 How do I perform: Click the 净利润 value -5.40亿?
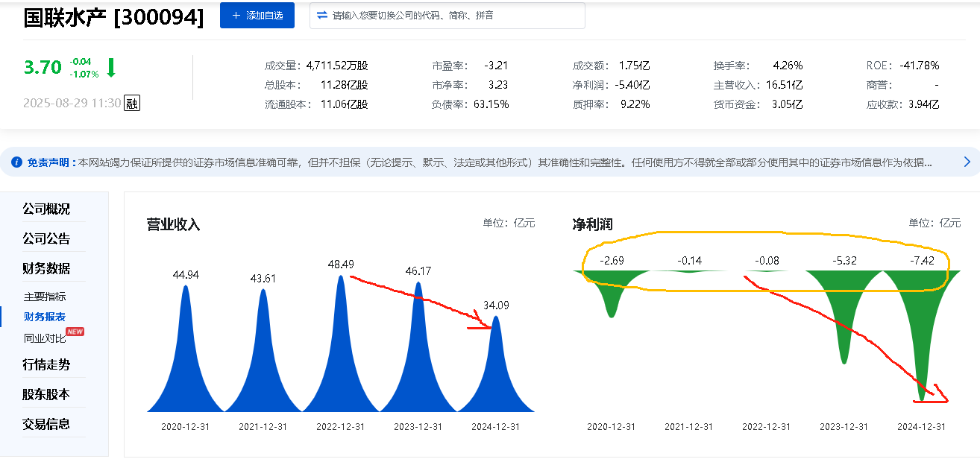click(x=632, y=85)
